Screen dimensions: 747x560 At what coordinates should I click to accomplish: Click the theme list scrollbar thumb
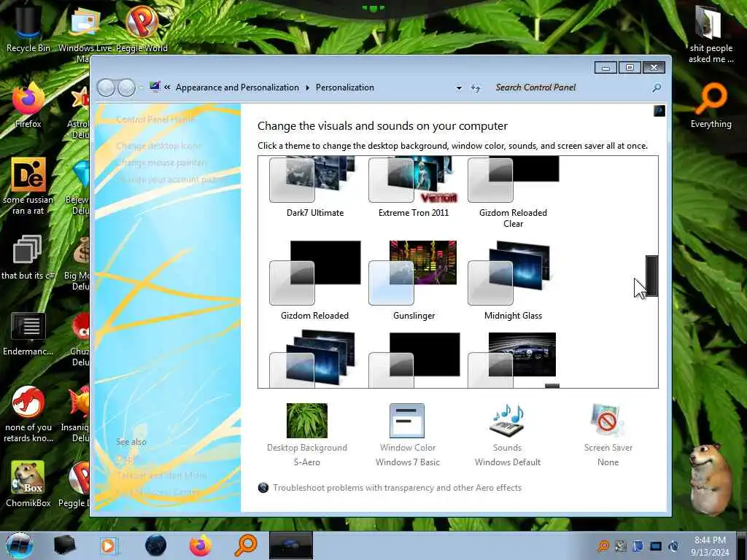[651, 276]
